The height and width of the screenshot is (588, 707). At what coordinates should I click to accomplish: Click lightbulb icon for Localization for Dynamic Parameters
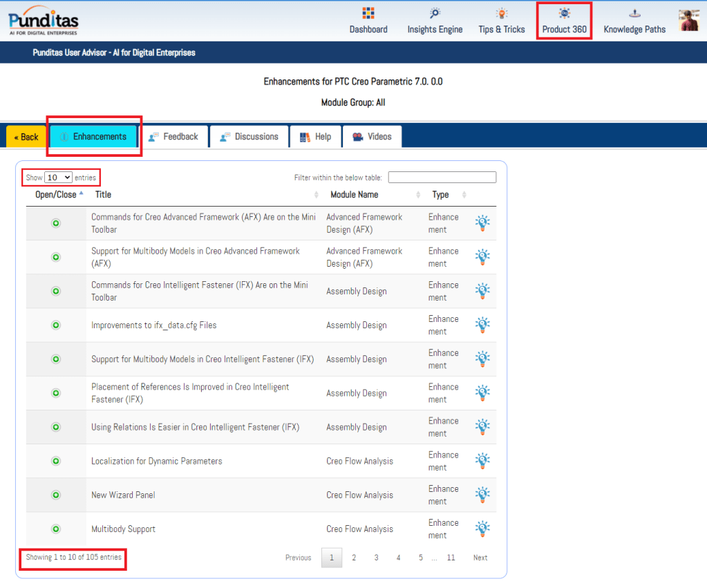pyautogui.click(x=482, y=461)
